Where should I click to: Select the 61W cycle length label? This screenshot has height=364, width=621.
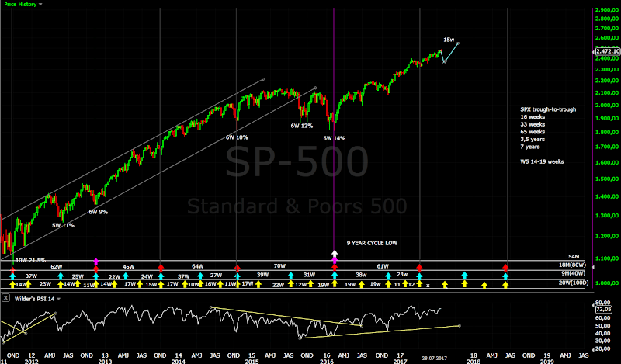click(x=383, y=266)
